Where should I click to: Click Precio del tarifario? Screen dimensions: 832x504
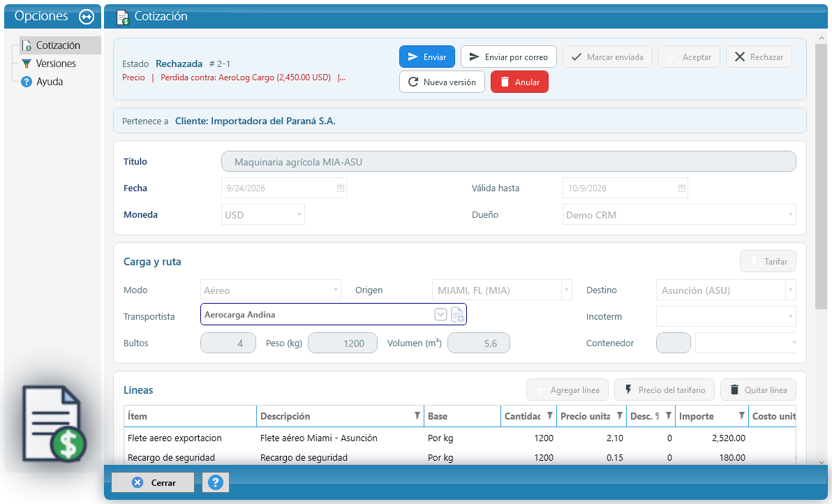coord(664,390)
